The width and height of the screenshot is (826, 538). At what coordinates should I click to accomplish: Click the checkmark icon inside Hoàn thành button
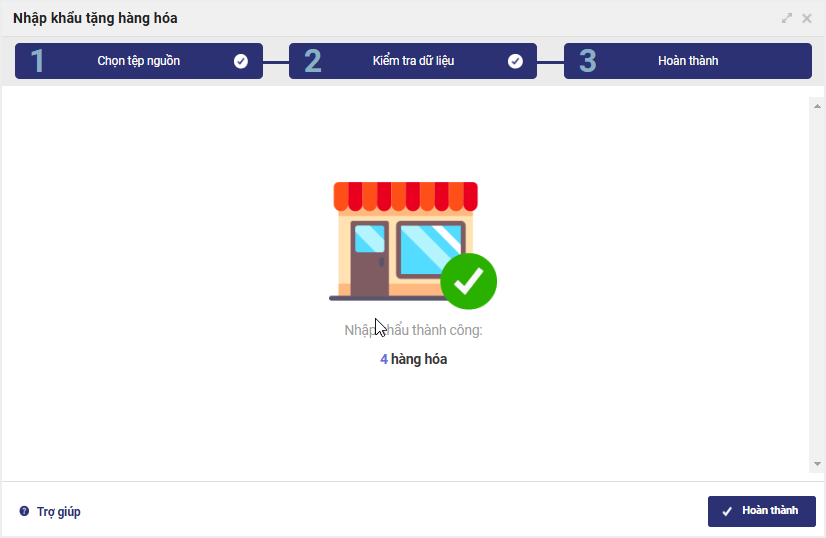[727, 511]
